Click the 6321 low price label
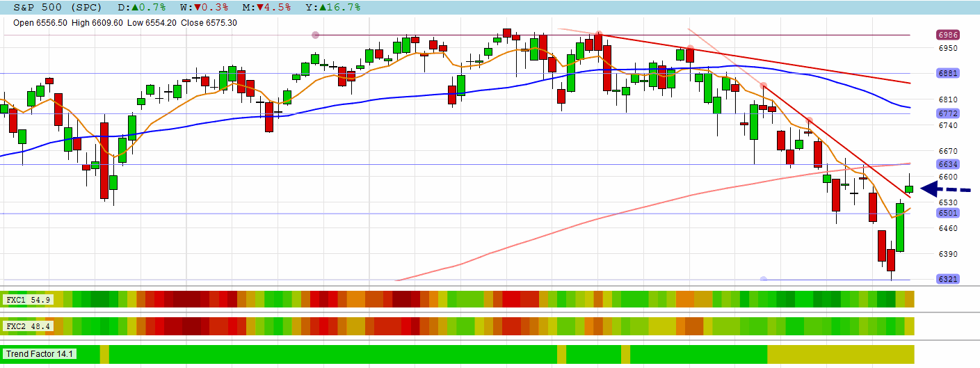This screenshot has width=980, height=368. tap(948, 280)
